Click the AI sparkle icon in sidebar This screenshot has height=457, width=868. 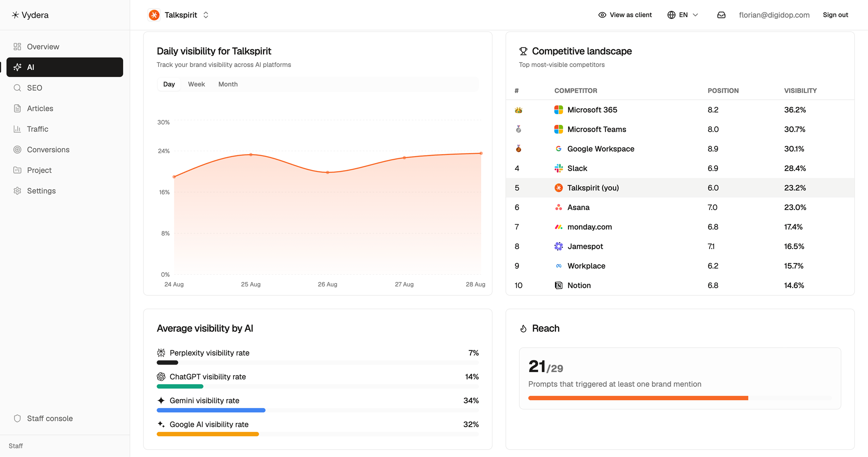pos(17,67)
